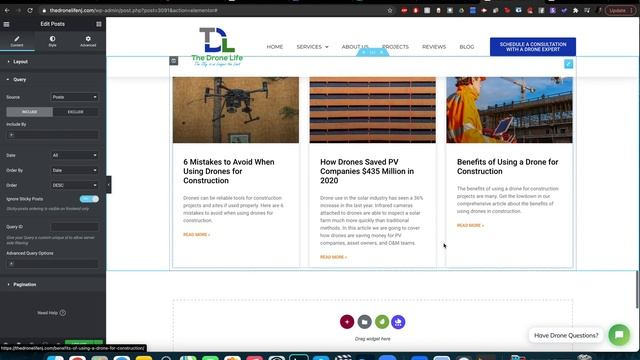
Task: Reload the browser page
Action: (x=30, y=10)
